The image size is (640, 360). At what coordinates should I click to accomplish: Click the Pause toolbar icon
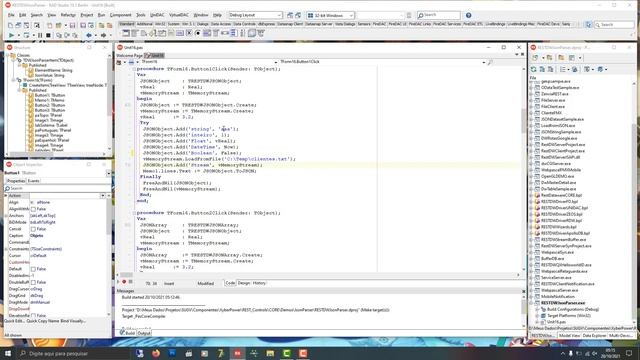pyautogui.click(x=40, y=36)
